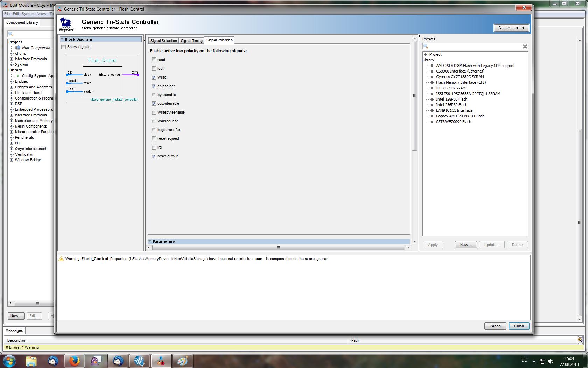
Task: Uncheck the outputenable checkbox
Action: pyautogui.click(x=154, y=103)
